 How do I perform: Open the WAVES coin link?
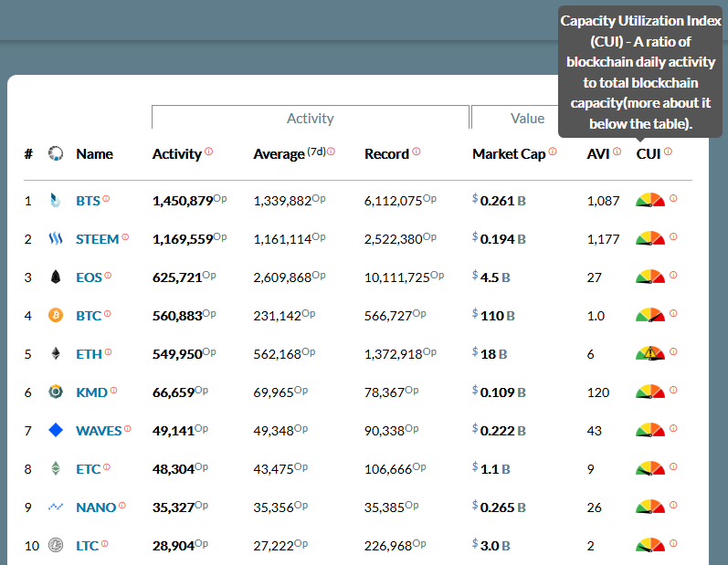coord(99,431)
